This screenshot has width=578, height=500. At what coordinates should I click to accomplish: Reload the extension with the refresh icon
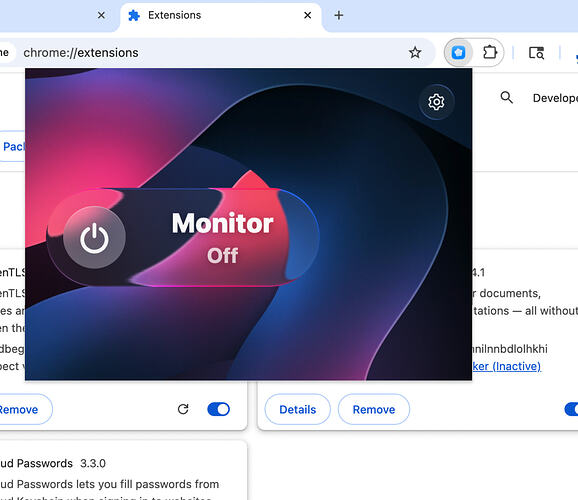pos(183,409)
